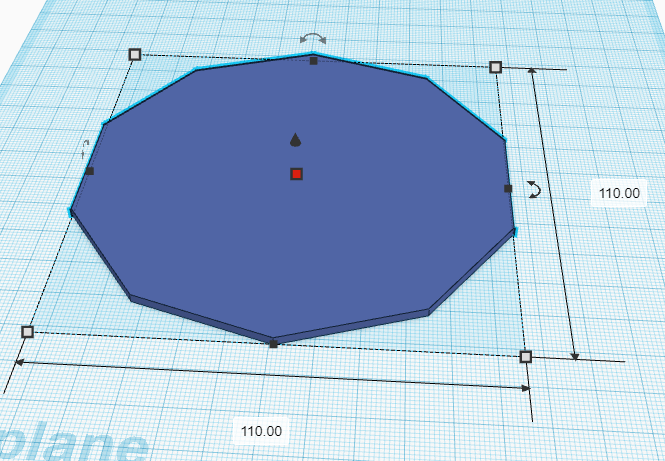Click the right edge black midpoint handle

pos(508,188)
